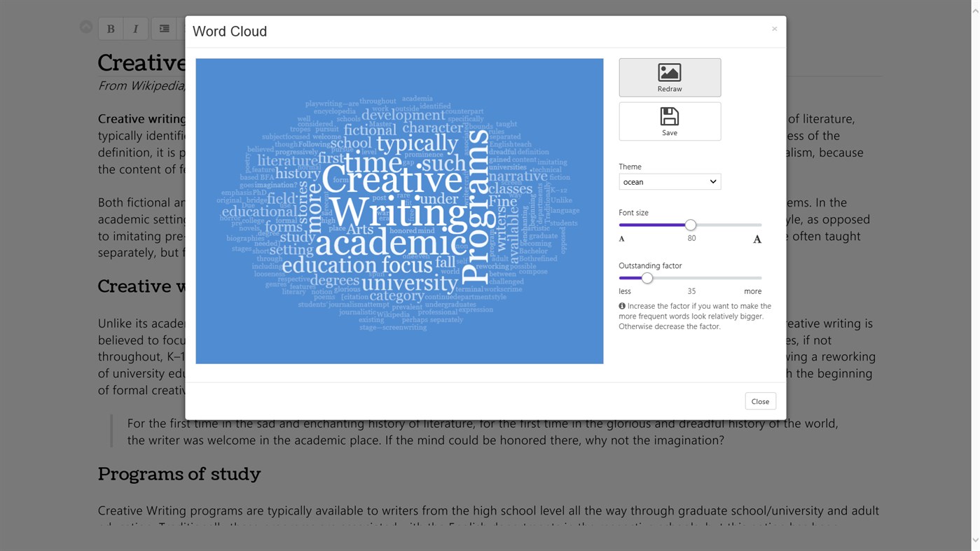This screenshot has height=551, width=980.
Task: Click the scrollbar down arrow
Action: [975, 540]
